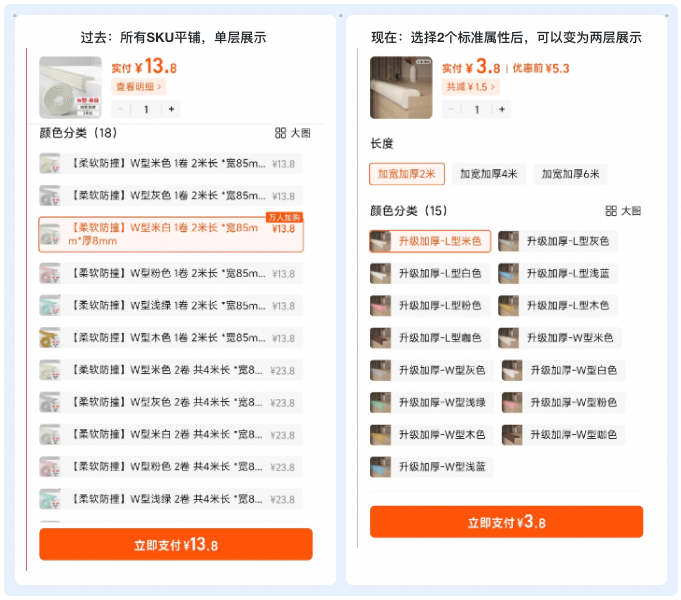Choose color 升级加厚-L型粉色

tap(430, 305)
